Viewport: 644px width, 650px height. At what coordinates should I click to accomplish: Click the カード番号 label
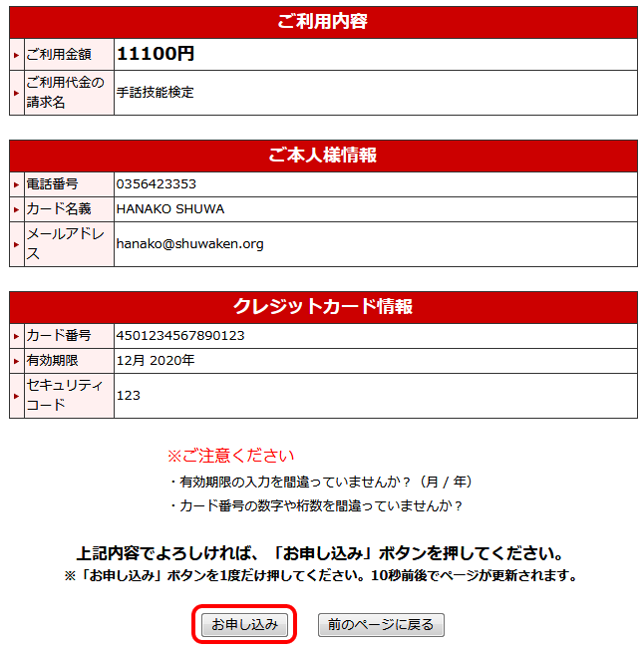click(59, 335)
